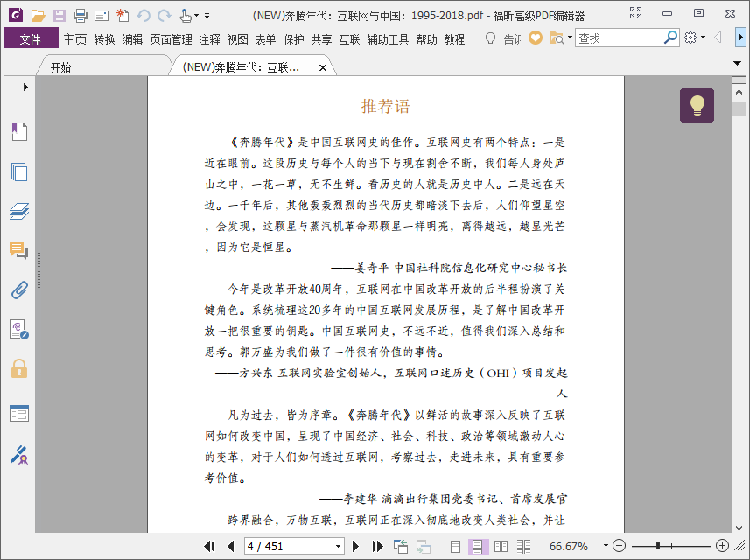Switch to the 转换 ribbon tab
The height and width of the screenshot is (560, 750).
(x=104, y=39)
